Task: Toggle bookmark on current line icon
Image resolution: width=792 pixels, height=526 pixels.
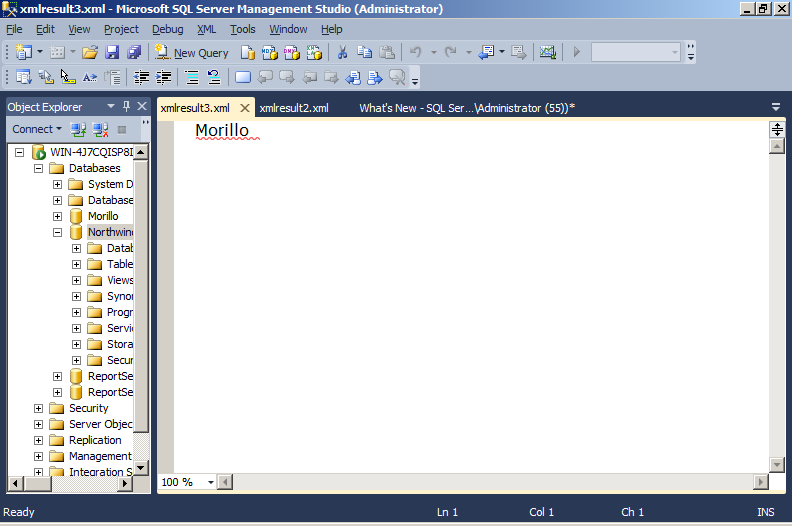Action: (243, 77)
